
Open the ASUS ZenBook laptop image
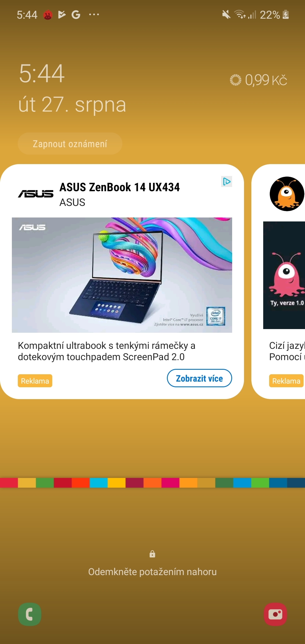pyautogui.click(x=122, y=275)
